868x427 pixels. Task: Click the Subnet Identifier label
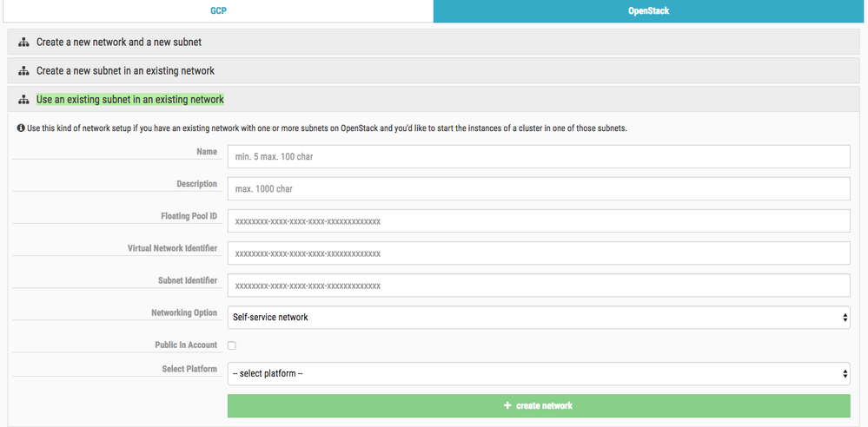[188, 280]
